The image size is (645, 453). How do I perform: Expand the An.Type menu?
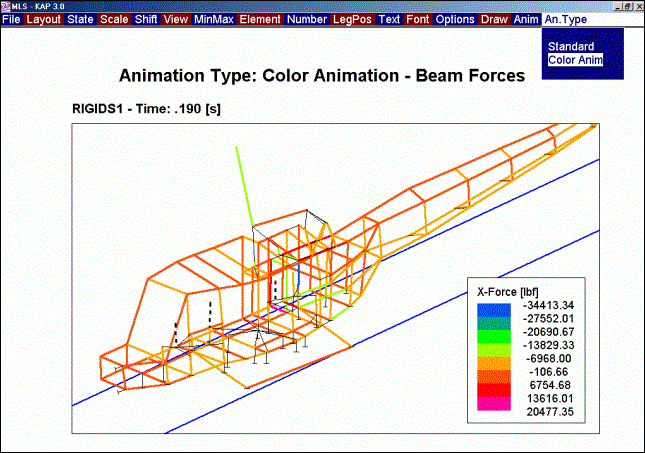[565, 19]
